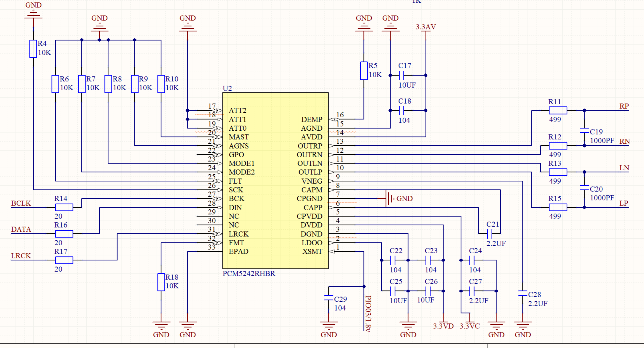Viewport: 644px width, 348px height.
Task: Select the 3.3AV power port
Action: pyautogui.click(x=425, y=27)
